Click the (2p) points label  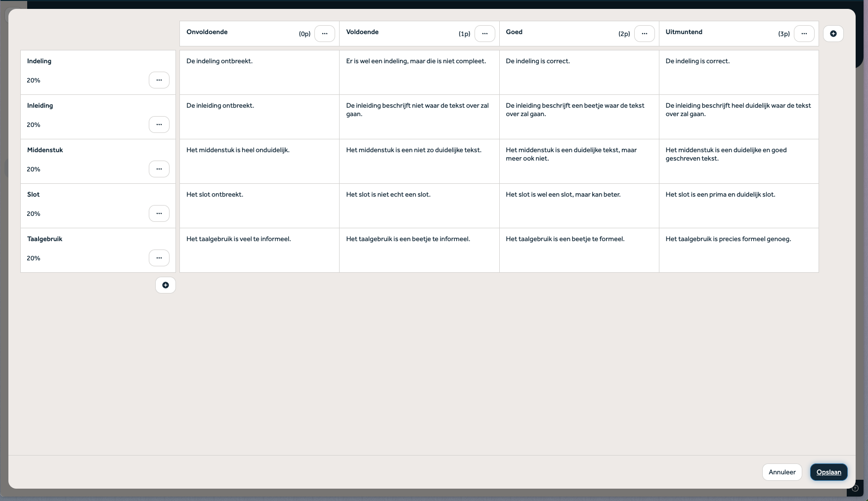(x=624, y=34)
